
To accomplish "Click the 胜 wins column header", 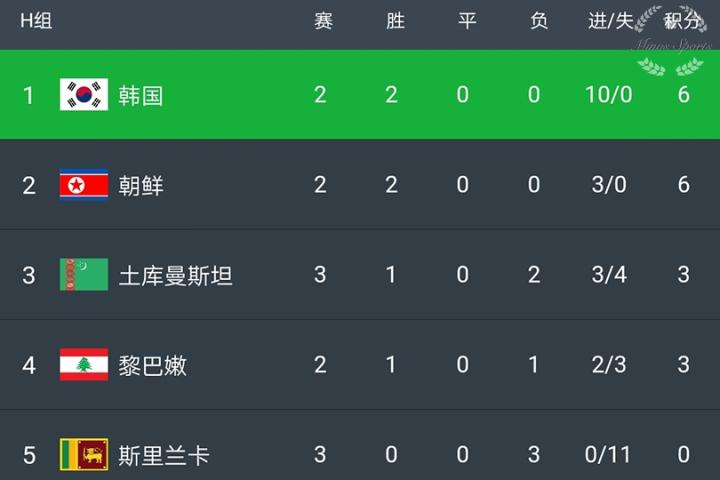I will pos(395,22).
